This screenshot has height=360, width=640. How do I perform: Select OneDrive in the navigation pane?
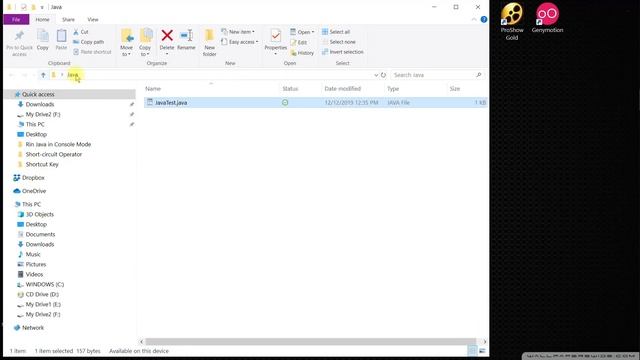(x=34, y=191)
